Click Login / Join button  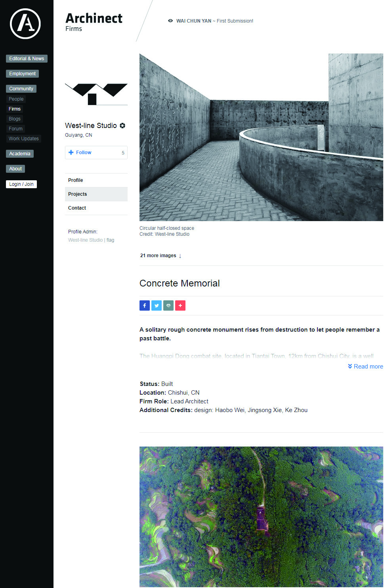tap(21, 184)
